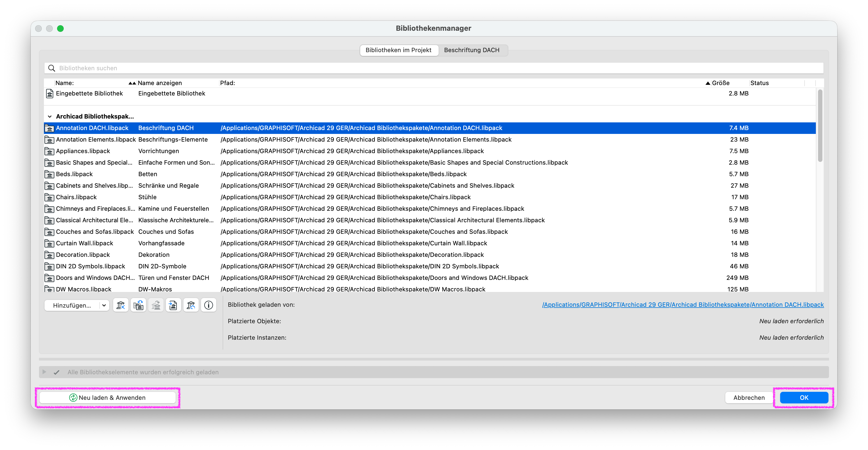The width and height of the screenshot is (868, 450).
Task: Select the Couches and Sofas.libpack row
Action: pos(430,232)
